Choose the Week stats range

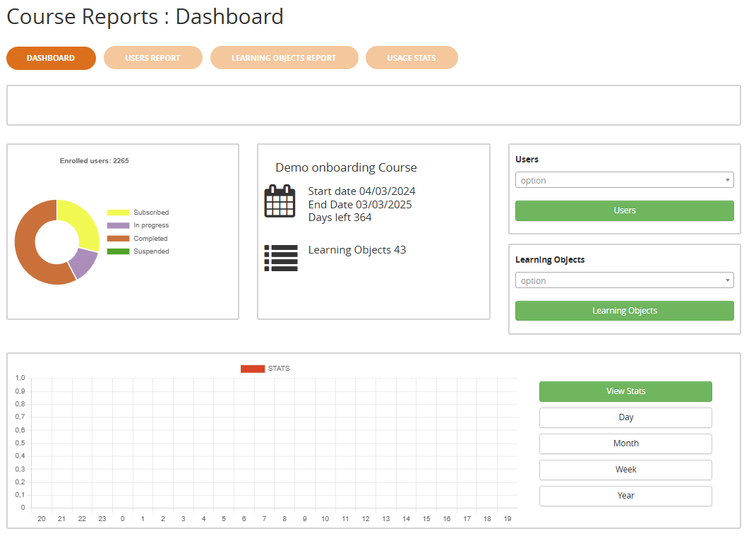[625, 470]
